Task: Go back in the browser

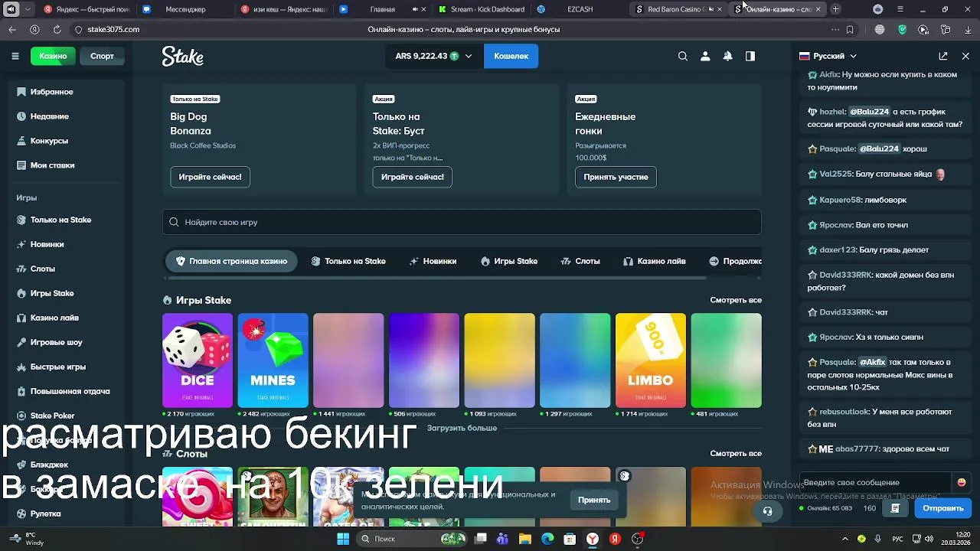Action: (12, 29)
